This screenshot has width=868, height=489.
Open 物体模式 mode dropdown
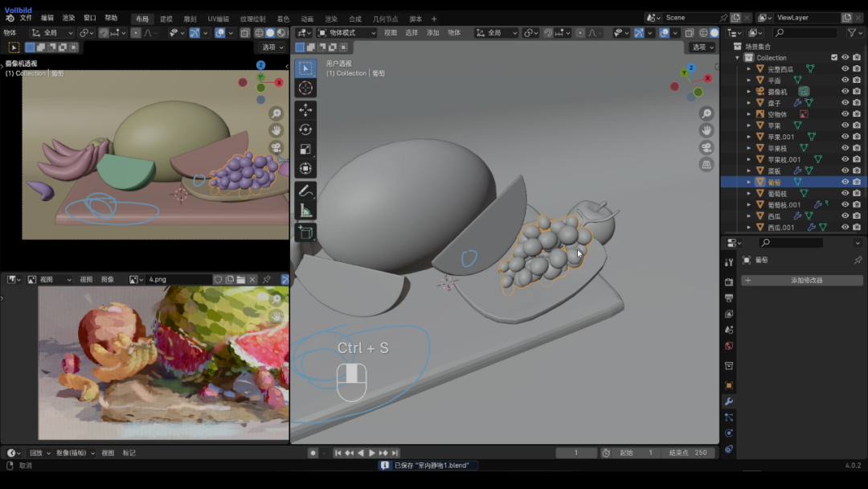pyautogui.click(x=347, y=33)
